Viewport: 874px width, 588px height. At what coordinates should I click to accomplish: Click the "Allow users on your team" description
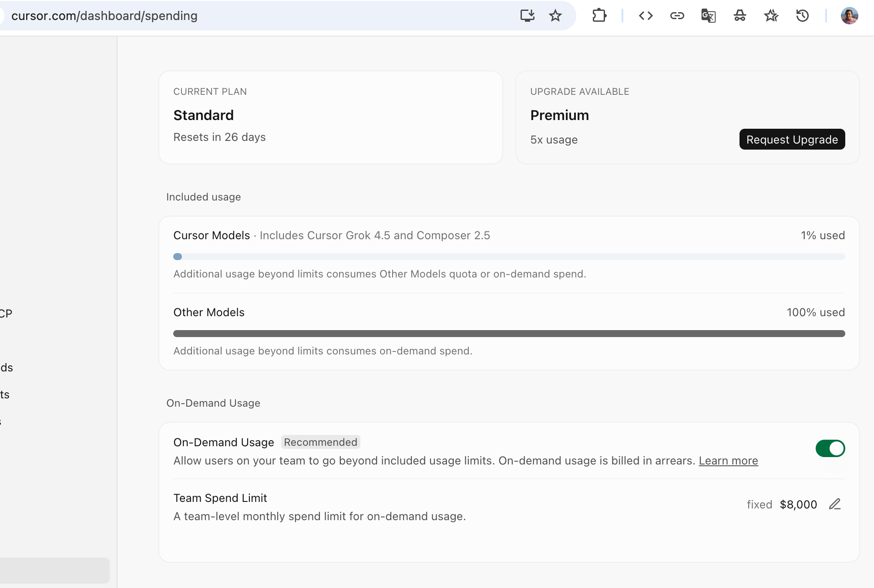pyautogui.click(x=434, y=461)
